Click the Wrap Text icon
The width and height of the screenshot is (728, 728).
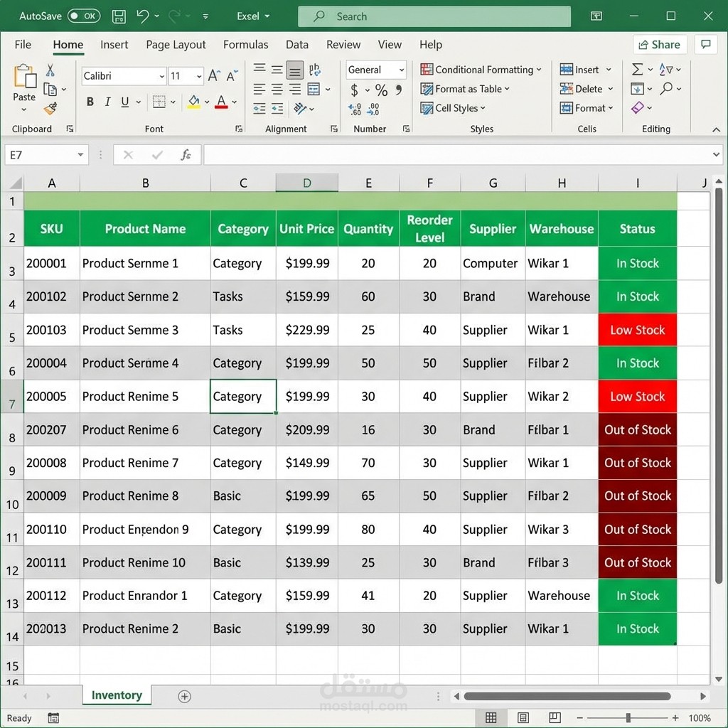tap(314, 70)
